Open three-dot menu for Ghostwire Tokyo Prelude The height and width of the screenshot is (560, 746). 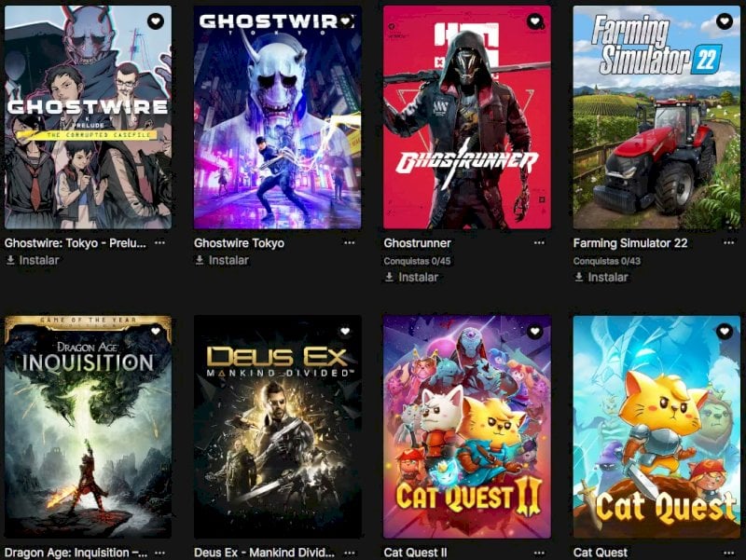(x=159, y=243)
